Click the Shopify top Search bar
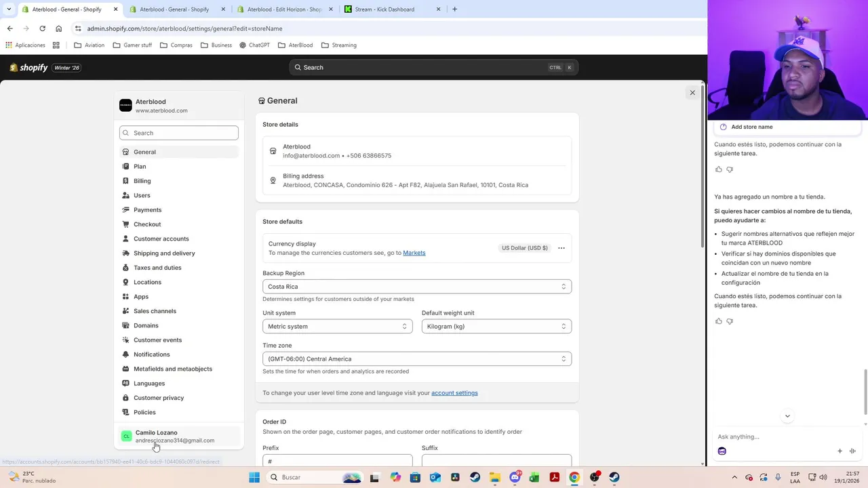This screenshot has height=488, width=868. tap(434, 67)
